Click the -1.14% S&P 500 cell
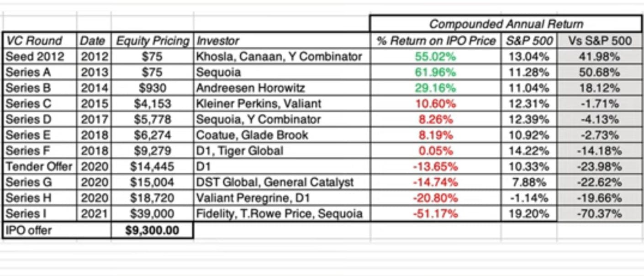The image size is (644, 276). pos(529,198)
